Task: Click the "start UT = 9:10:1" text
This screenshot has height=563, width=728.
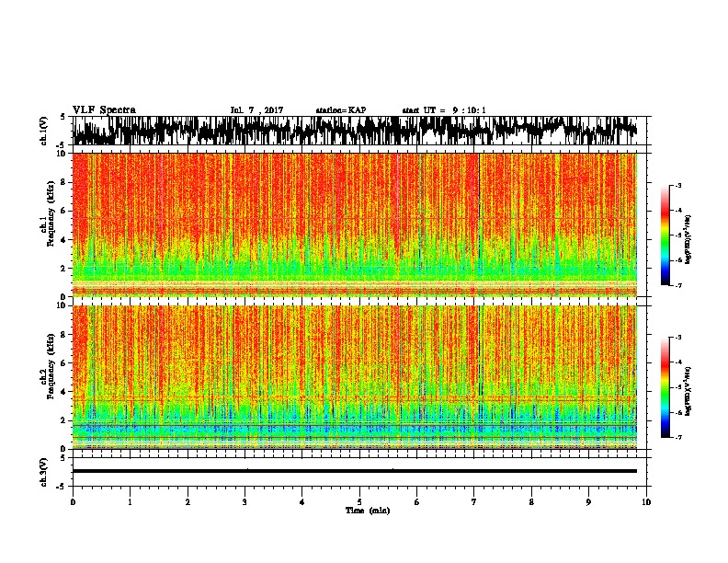Action: tap(444, 110)
